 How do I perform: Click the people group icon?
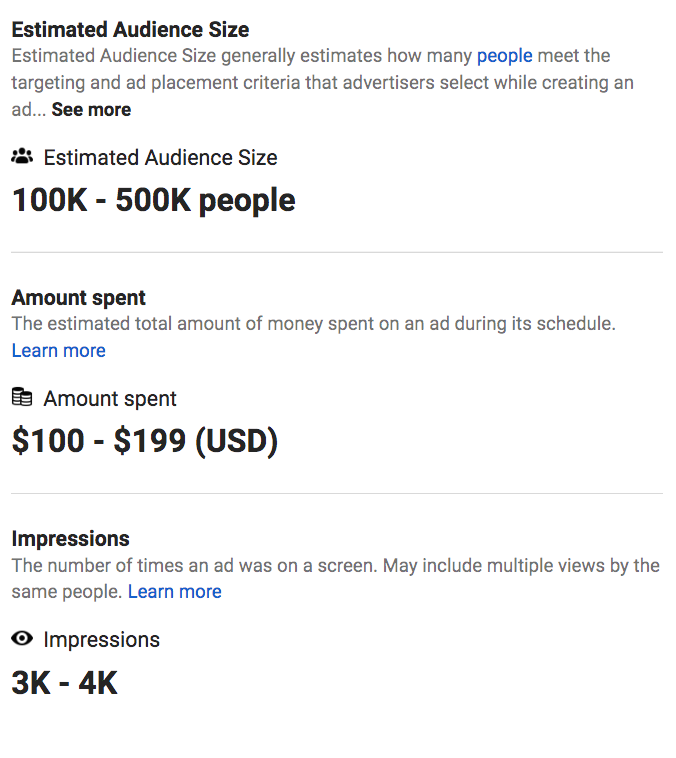click(x=22, y=157)
